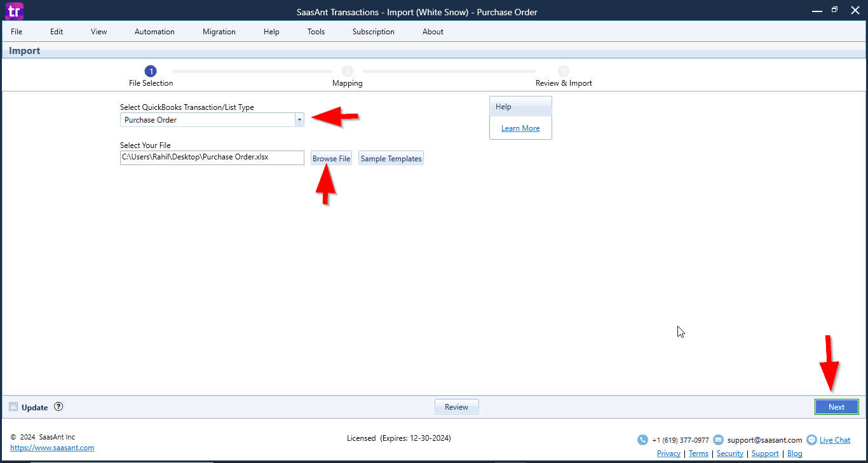Expand the transaction type dropdown arrow

pos(299,119)
